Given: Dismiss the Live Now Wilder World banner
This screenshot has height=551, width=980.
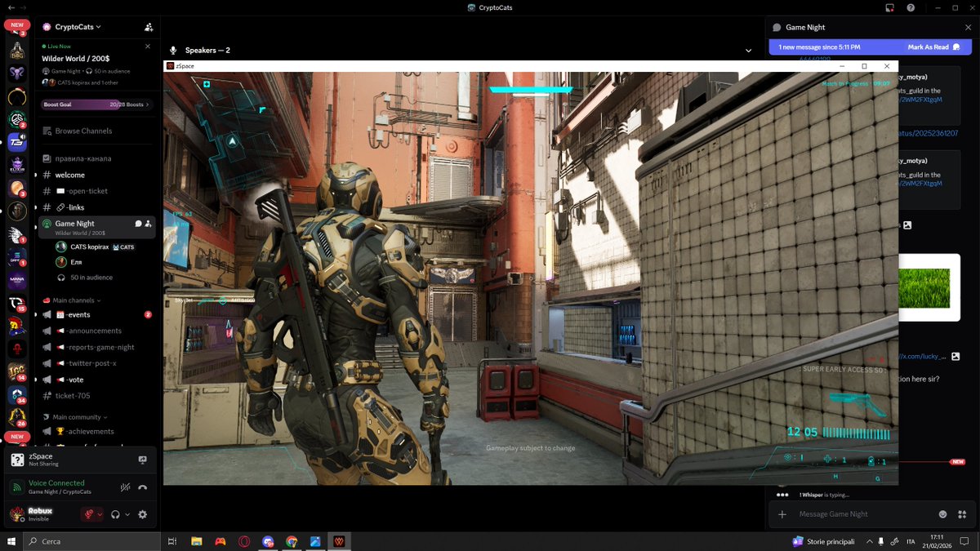Looking at the screenshot, I should [x=148, y=47].
